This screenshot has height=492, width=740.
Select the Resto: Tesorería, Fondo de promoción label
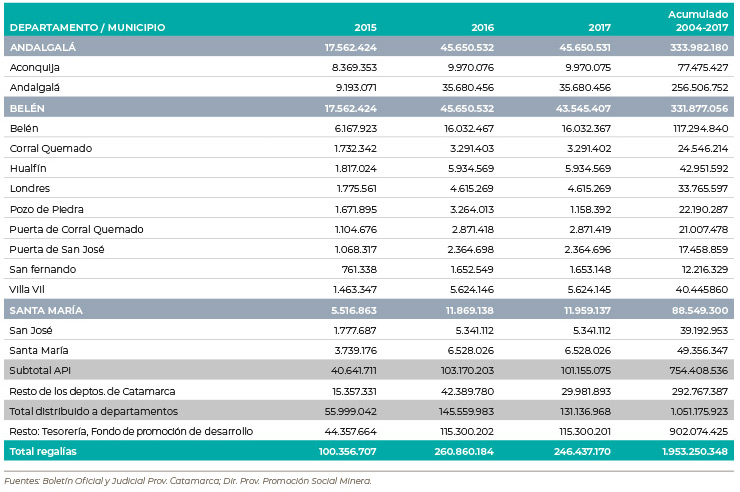coord(131,431)
